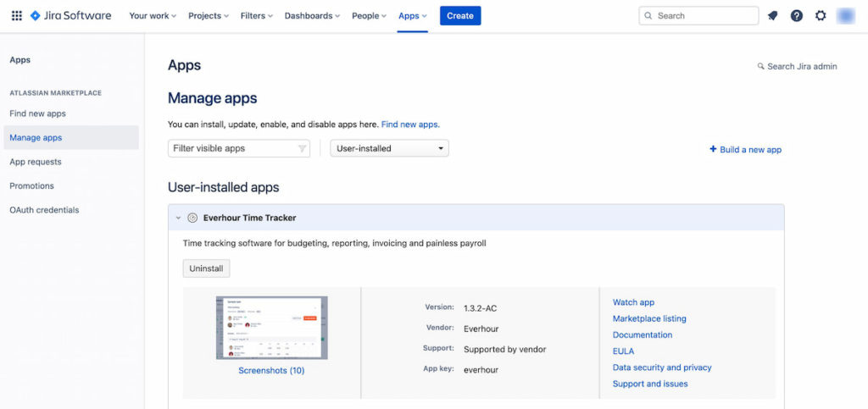Screen dimensions: 868x409
Task: Click the Everhour Time Tracker title
Action: 250,218
